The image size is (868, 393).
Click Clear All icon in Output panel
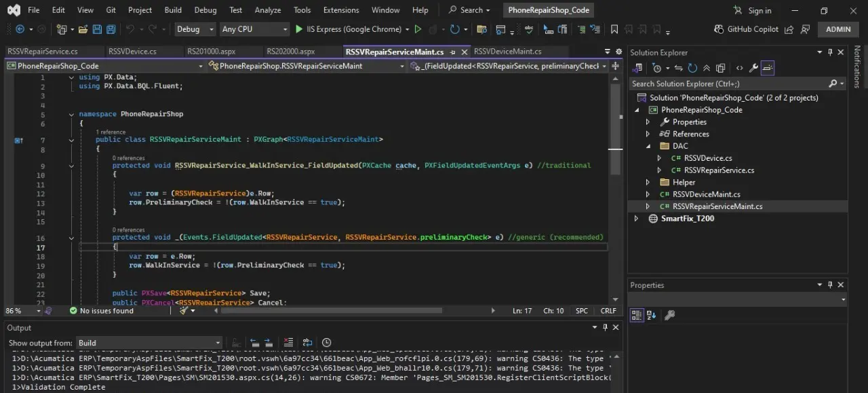point(289,343)
